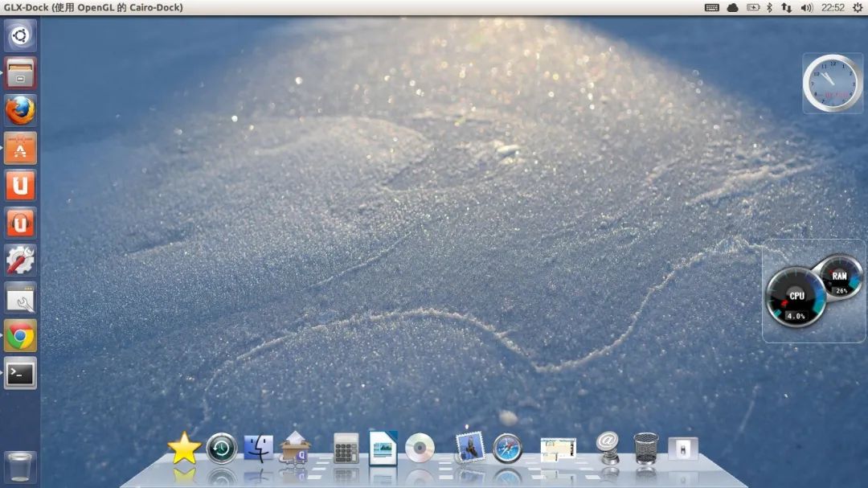The width and height of the screenshot is (868, 488).
Task: Launch Firefox from the Unity launcher
Action: pyautogui.click(x=20, y=110)
